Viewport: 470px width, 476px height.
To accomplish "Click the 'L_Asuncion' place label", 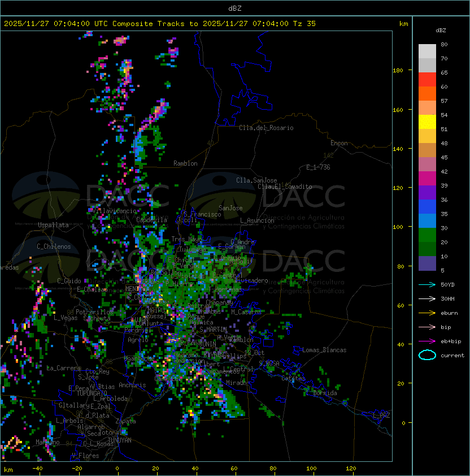I will point(257,220).
